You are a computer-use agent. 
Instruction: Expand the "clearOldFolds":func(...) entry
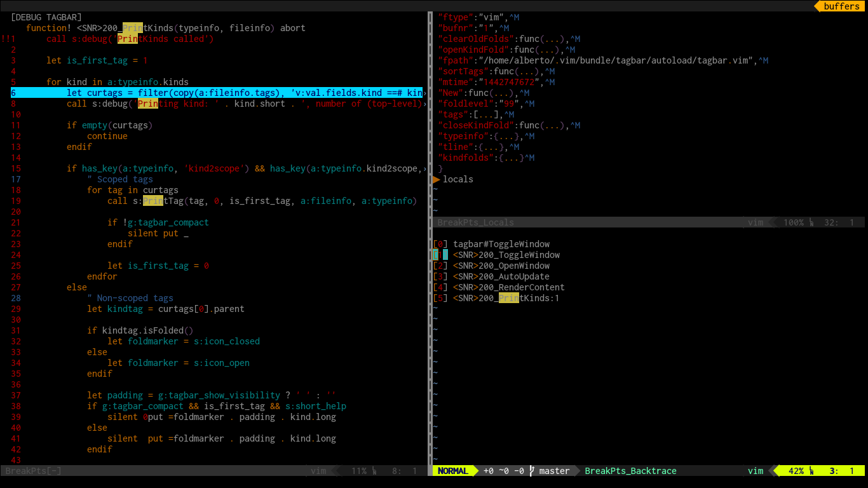509,39
